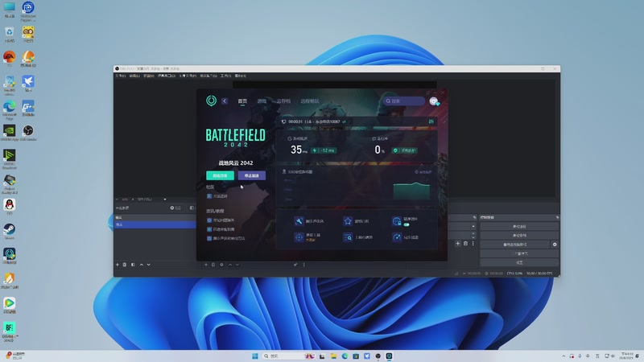Screen dimensions: 644x362
Task: Click the virtual camera button in OBS controls
Action: pyautogui.click(x=515, y=245)
